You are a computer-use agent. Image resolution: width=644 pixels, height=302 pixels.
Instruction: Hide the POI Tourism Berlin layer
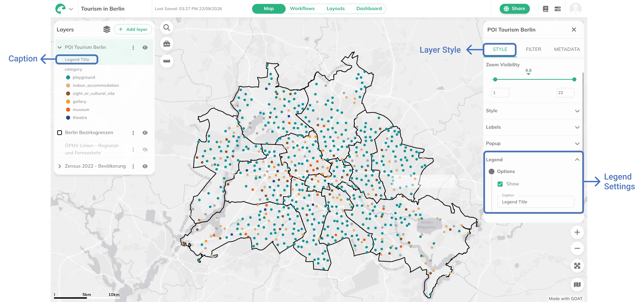(145, 47)
